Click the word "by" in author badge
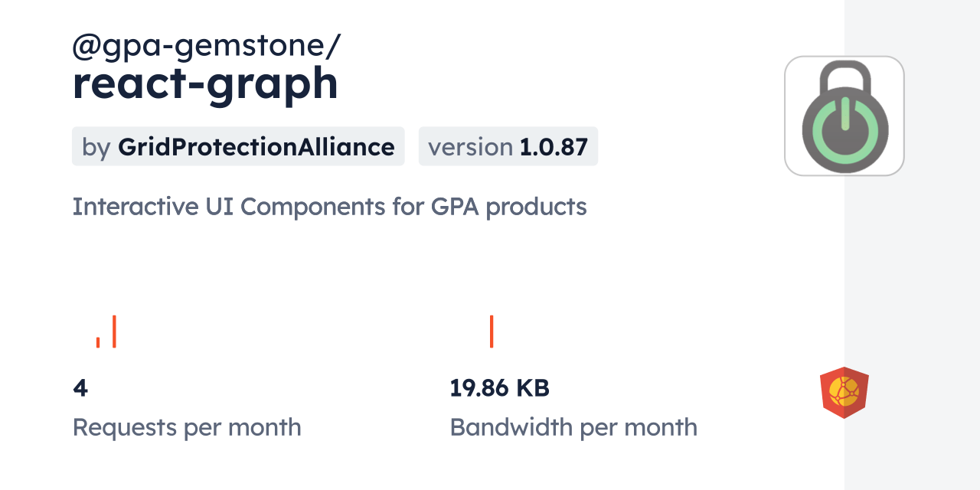The height and width of the screenshot is (490, 980). click(x=96, y=147)
